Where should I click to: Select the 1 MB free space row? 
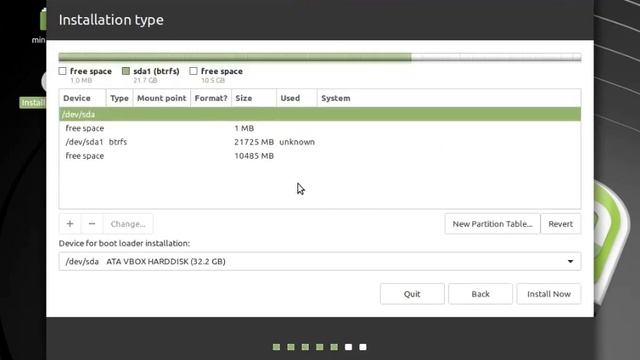pyautogui.click(x=320, y=128)
